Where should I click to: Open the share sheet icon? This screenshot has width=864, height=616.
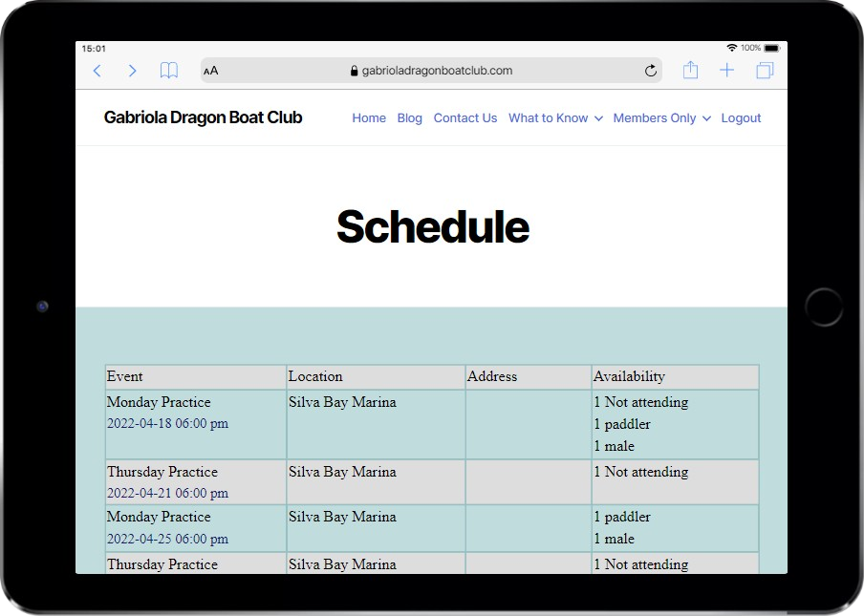coord(690,70)
